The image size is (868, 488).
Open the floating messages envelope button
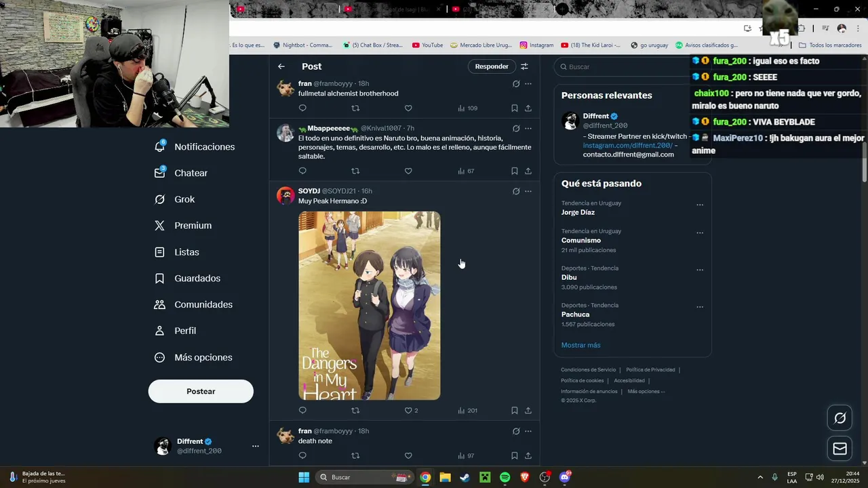(x=840, y=449)
